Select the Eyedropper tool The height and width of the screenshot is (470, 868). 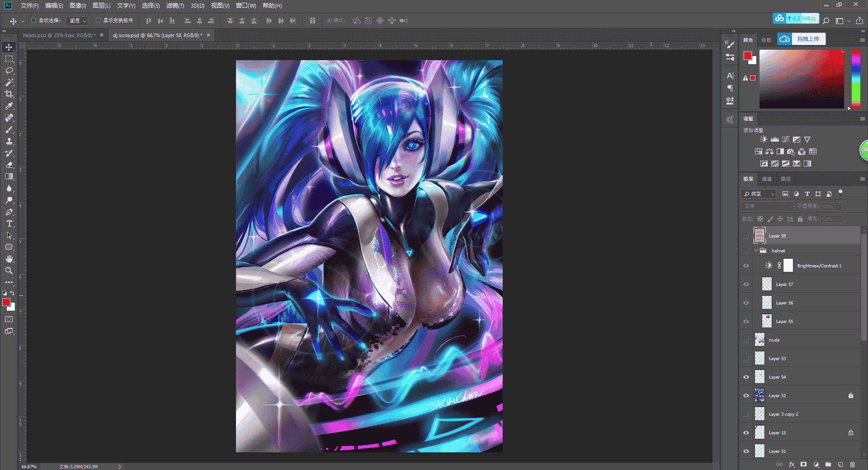click(9, 106)
